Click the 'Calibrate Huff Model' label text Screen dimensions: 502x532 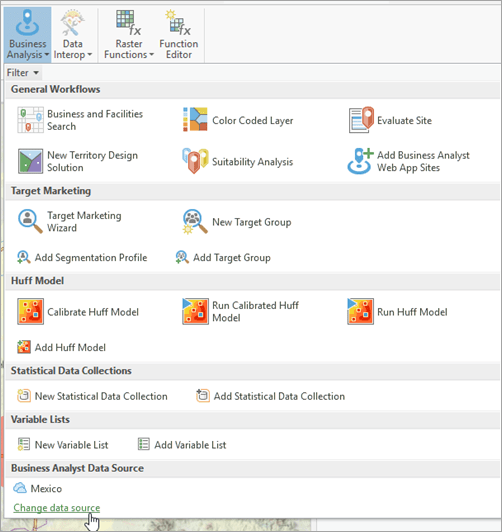[93, 312]
